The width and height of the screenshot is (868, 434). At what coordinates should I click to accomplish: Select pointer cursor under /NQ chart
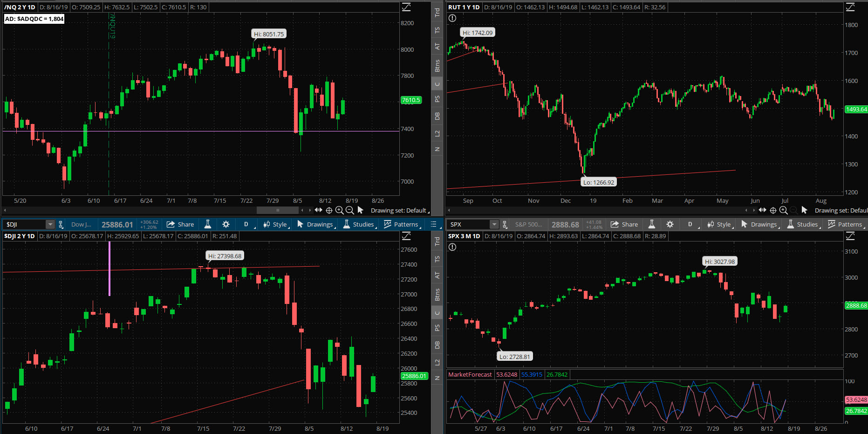point(360,210)
